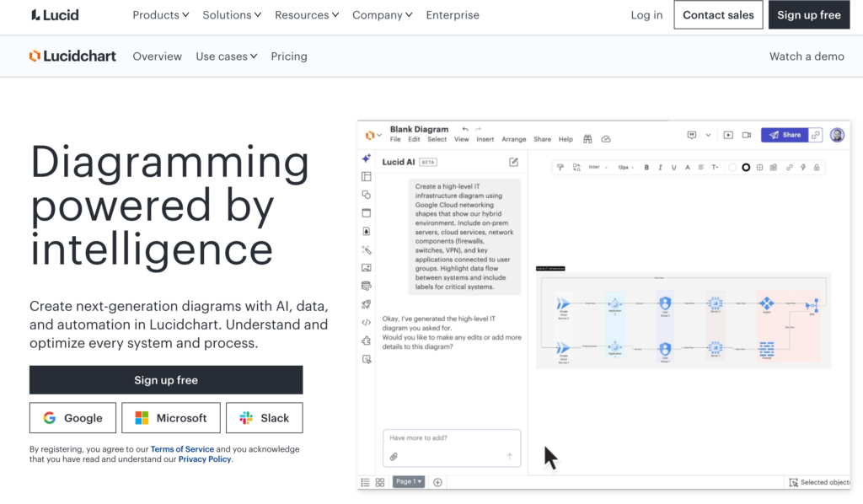Sign up with Slack button

[264, 418]
